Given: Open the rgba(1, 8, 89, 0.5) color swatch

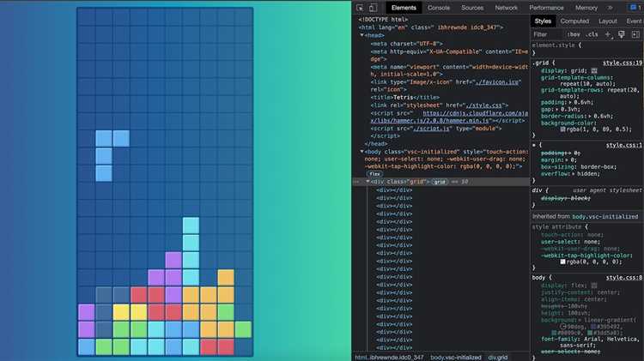Looking at the screenshot, I should click(562, 129).
